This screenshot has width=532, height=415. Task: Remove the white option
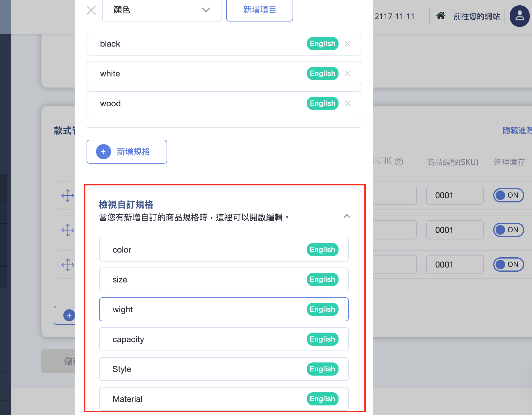pyautogui.click(x=348, y=73)
